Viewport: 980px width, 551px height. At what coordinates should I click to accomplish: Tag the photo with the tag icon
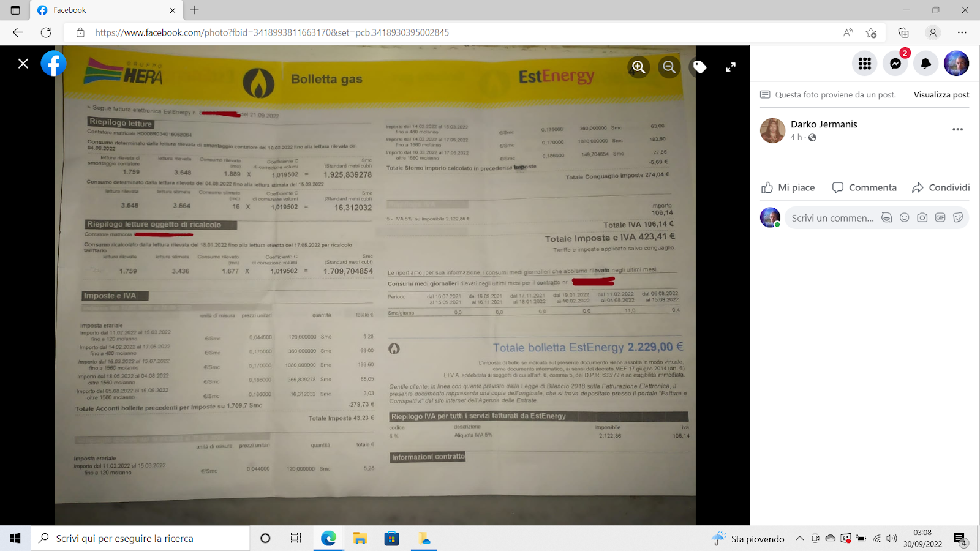point(700,67)
